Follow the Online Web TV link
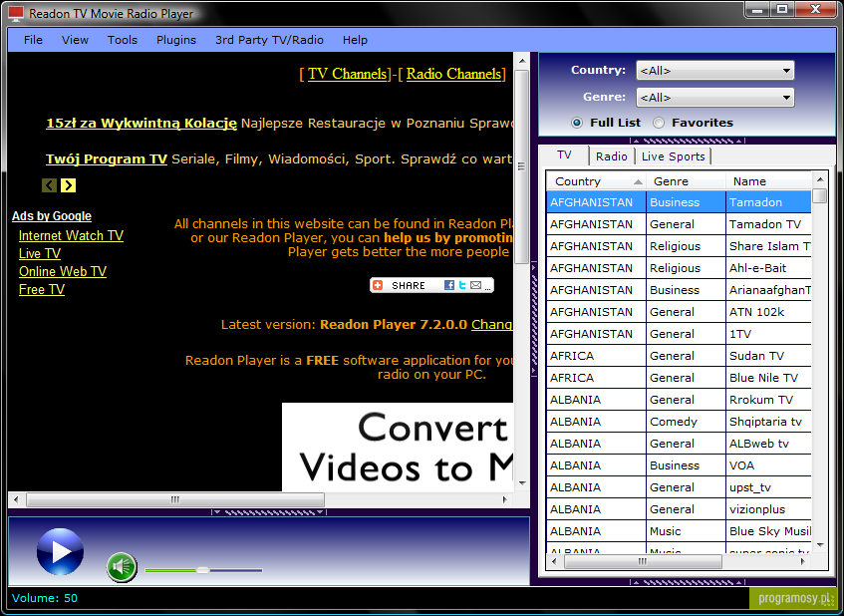The width and height of the screenshot is (844, 616). pyautogui.click(x=63, y=271)
